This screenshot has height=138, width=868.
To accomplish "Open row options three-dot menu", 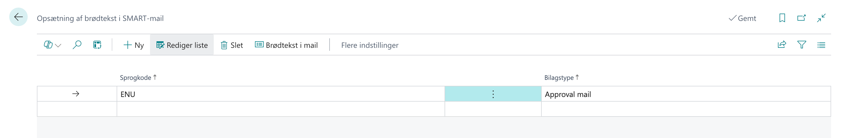I will click(x=493, y=94).
